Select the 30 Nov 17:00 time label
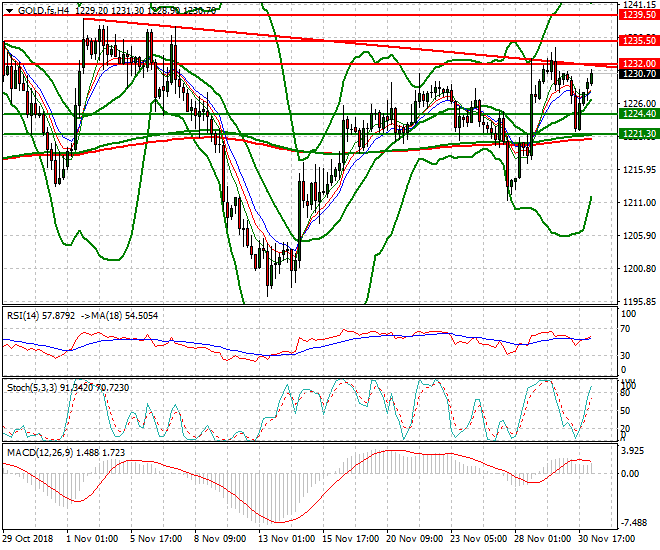This screenshot has height=550, width=660. coord(607,539)
